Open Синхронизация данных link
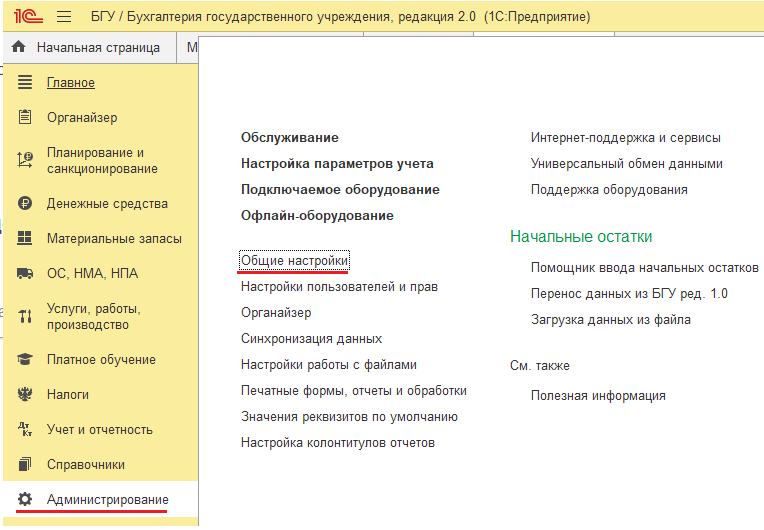Screen dimensions: 764x530 point(311,339)
